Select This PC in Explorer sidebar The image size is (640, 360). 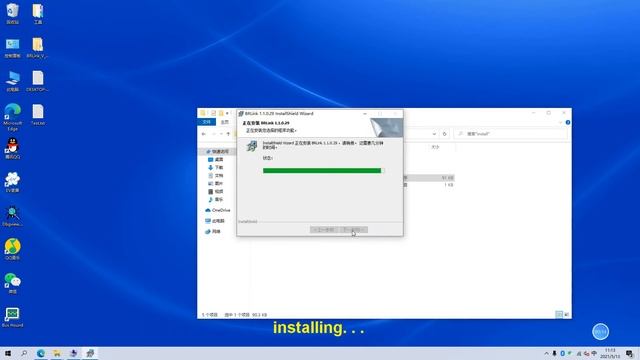pos(215,221)
